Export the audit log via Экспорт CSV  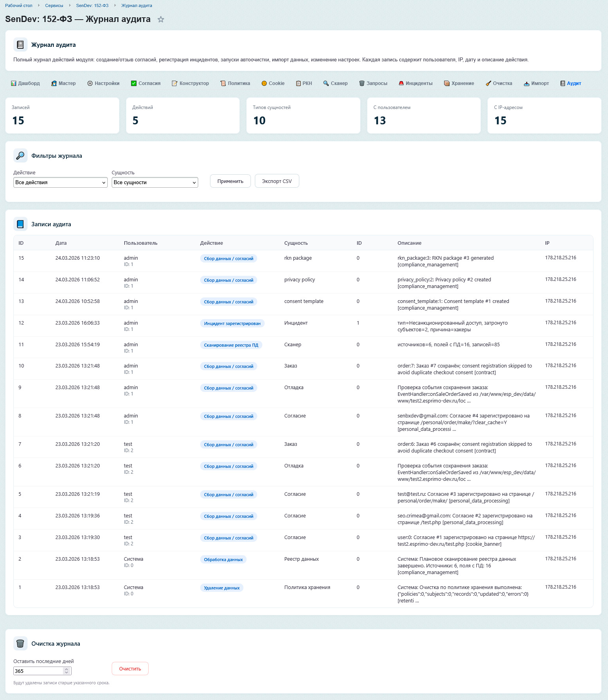[x=277, y=181]
